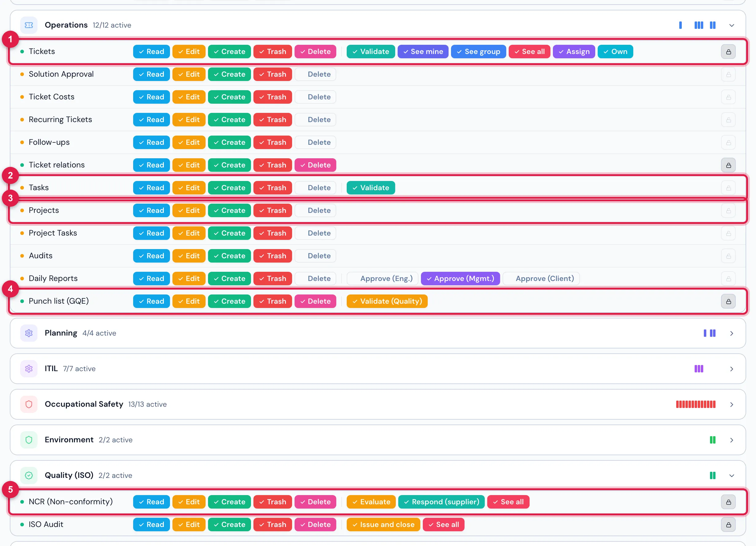This screenshot has width=756, height=546.
Task: Enable Delete permission for Solution Approval
Action: 315,74
